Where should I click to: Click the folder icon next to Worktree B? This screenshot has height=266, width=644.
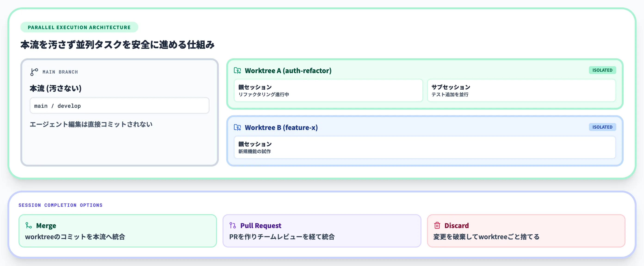237,127
